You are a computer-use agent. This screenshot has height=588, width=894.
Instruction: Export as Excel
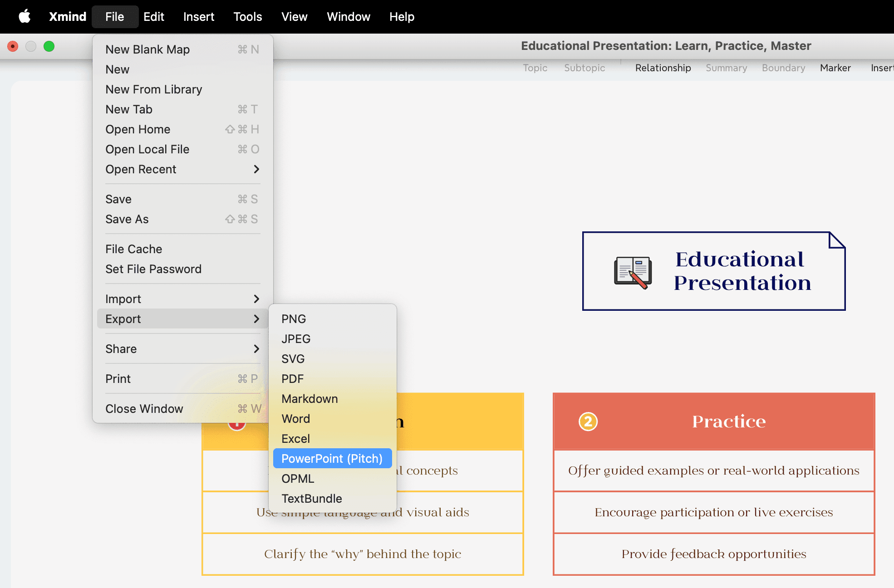pos(333,439)
